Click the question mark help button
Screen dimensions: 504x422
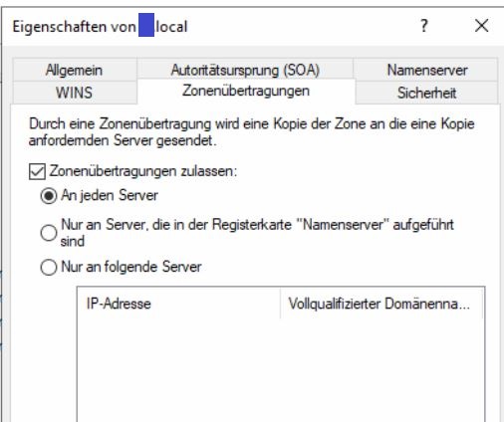tap(424, 26)
